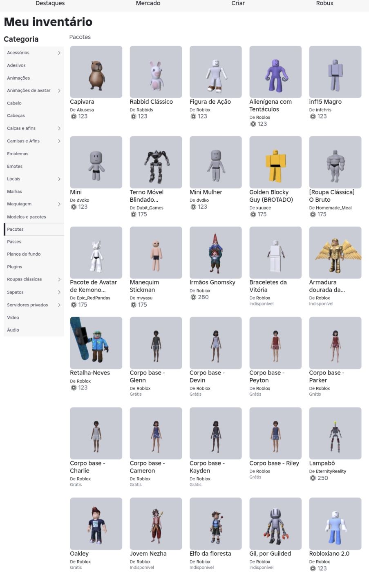Open the Retalha-Neves bundle thumbnail

pos(96,343)
